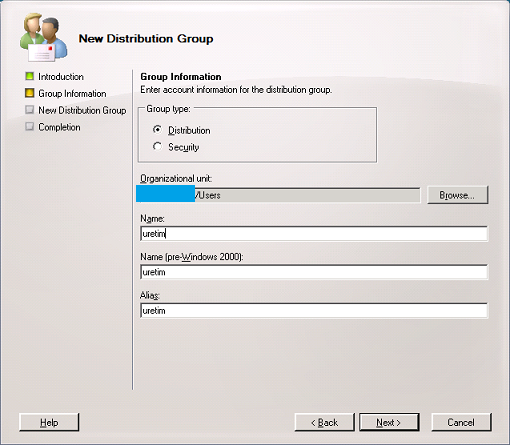Cancel the New Distribution Group wizard

tap(461, 422)
